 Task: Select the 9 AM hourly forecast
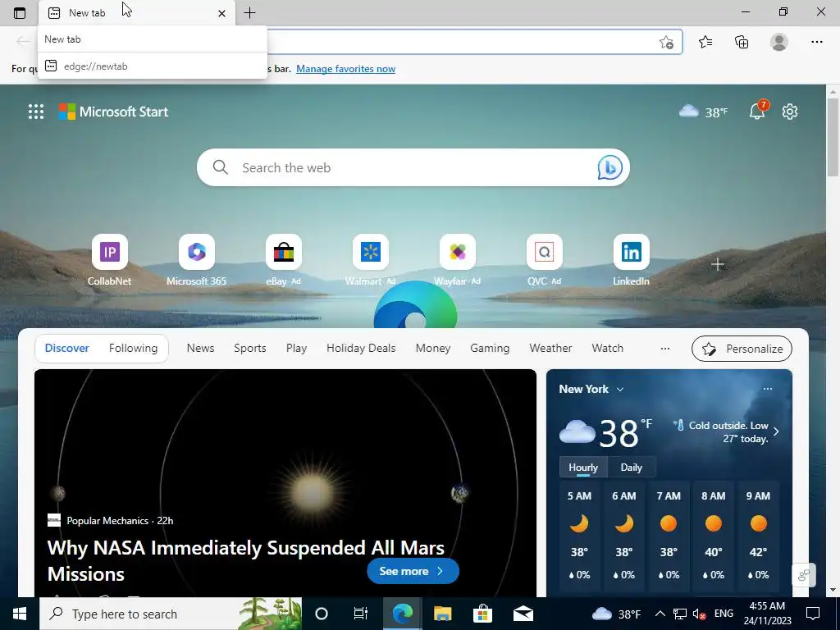click(758, 535)
